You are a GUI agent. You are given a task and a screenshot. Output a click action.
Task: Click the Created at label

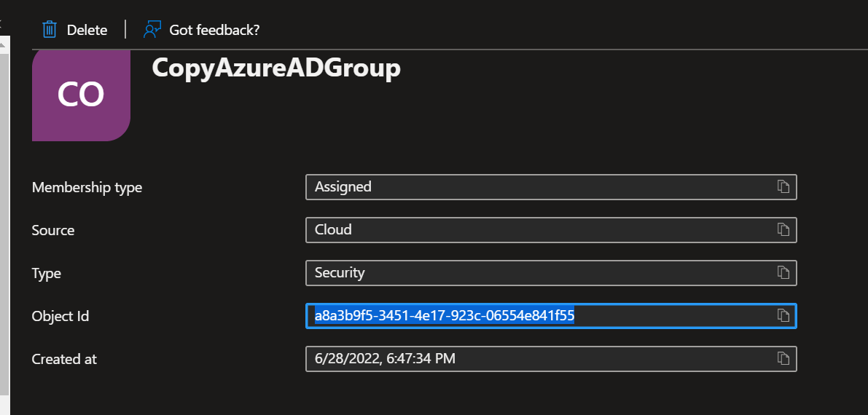64,359
